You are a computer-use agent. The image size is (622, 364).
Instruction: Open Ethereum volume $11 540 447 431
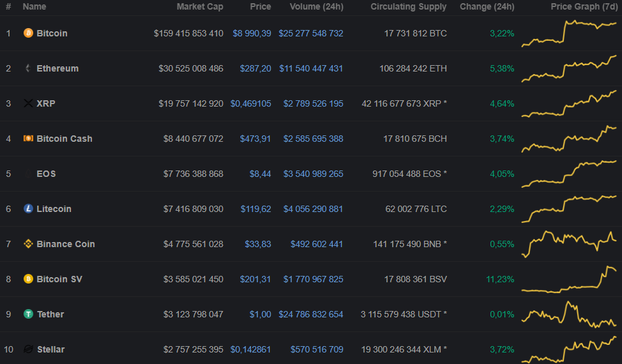tap(311, 68)
